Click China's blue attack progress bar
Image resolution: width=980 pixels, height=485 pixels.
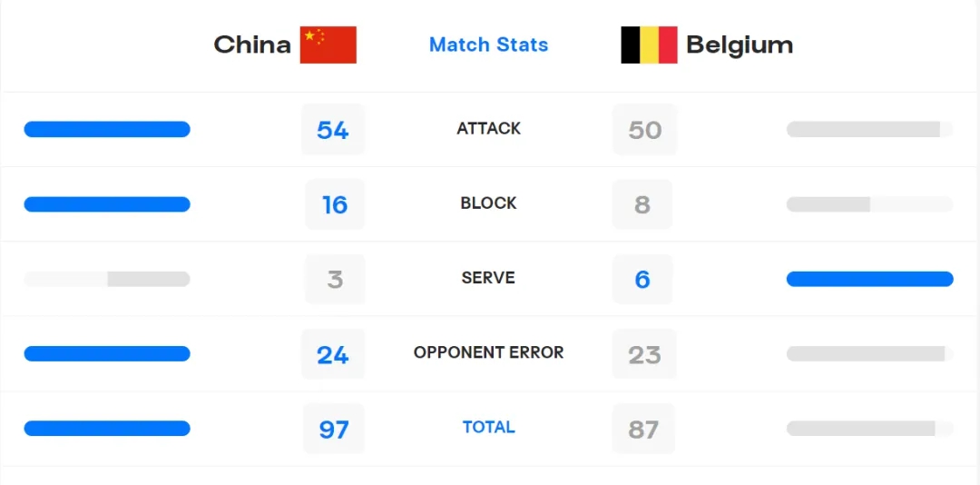pos(107,130)
